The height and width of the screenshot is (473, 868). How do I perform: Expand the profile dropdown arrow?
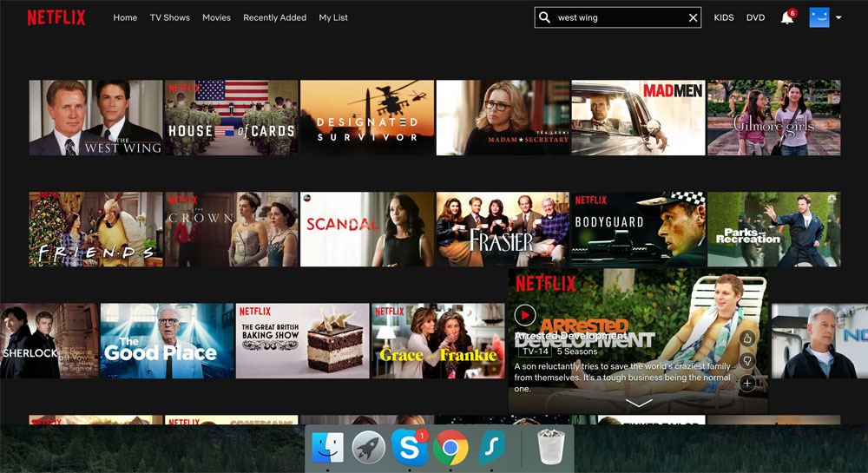[x=838, y=17]
